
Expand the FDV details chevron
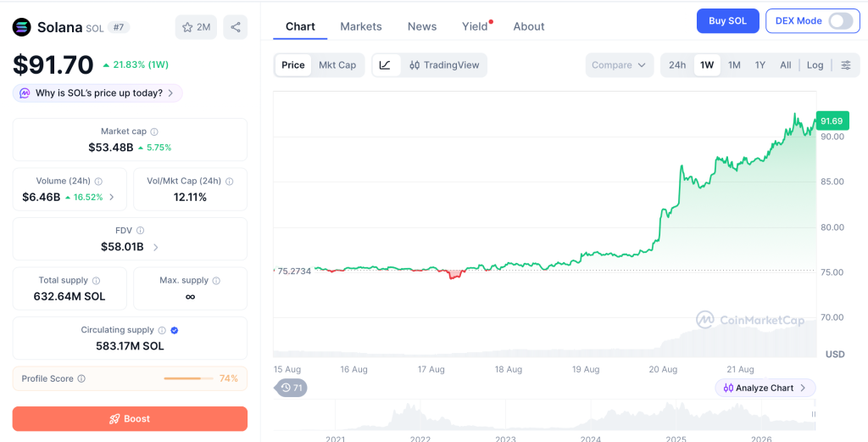click(156, 248)
